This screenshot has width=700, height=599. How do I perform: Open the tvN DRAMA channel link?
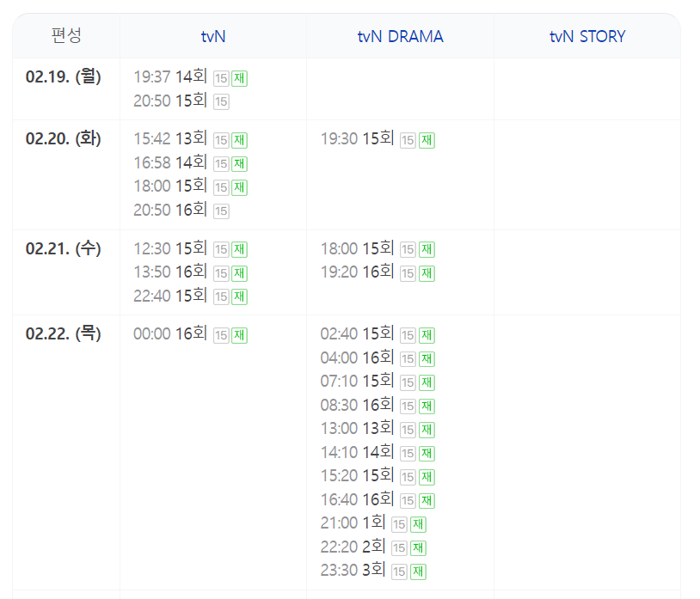(401, 37)
